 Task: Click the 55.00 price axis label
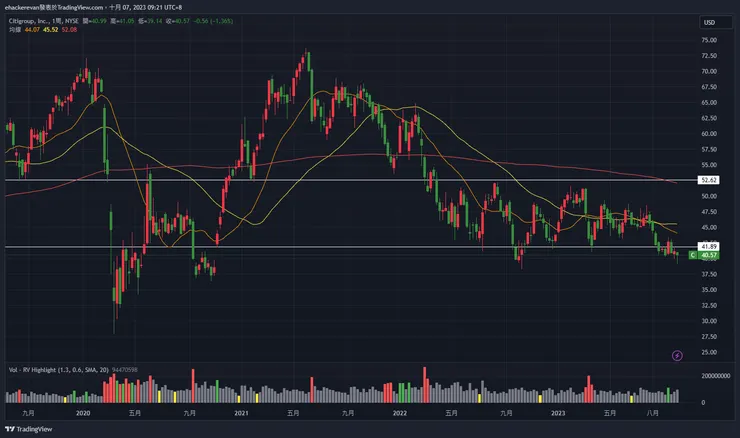point(709,165)
